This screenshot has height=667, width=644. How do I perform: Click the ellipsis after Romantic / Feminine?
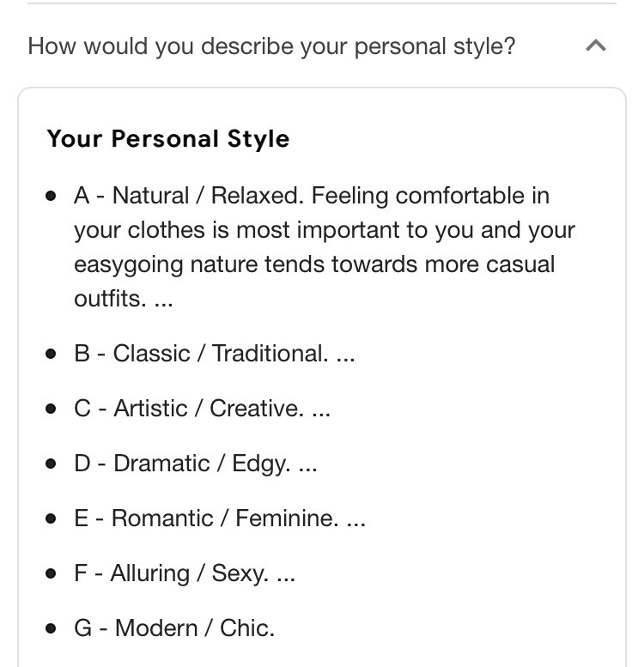coord(355,522)
